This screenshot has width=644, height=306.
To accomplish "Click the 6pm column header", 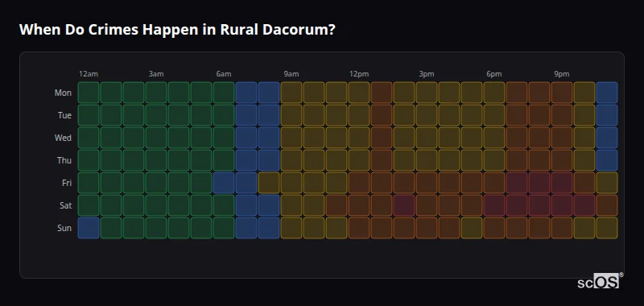I will 494,74.
